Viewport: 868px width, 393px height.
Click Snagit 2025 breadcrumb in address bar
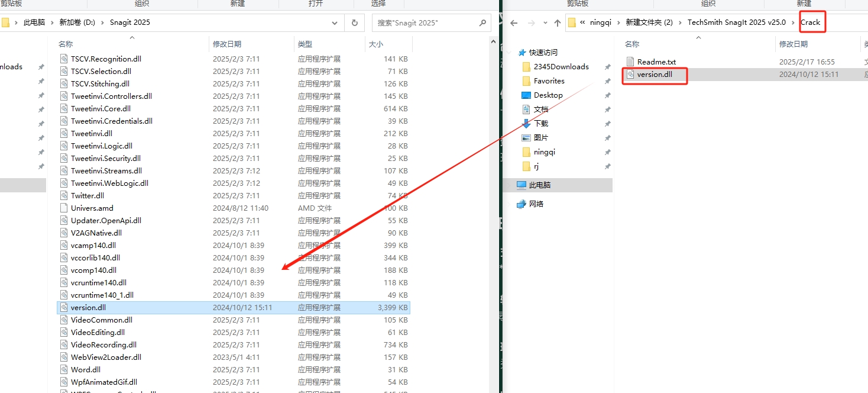[x=130, y=22]
